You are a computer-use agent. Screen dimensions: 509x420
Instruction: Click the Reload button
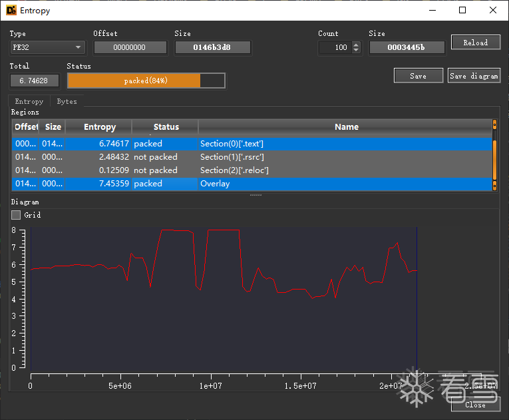pos(476,43)
